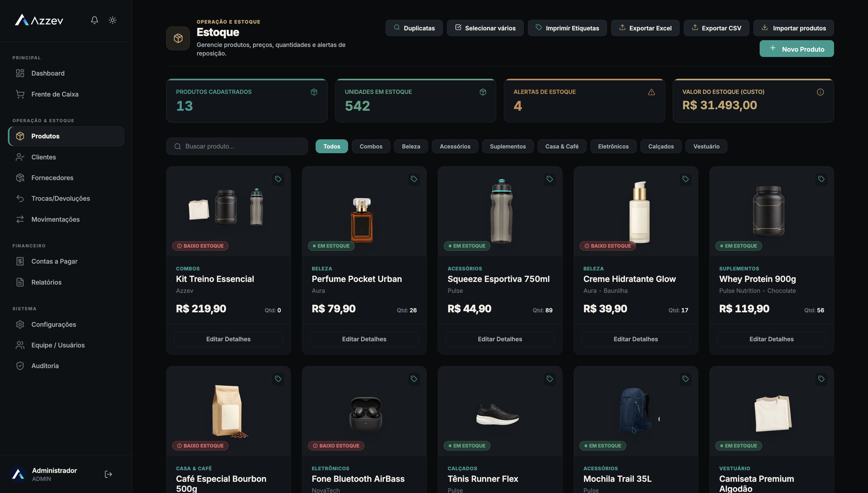Filter products by Beleza
Image resolution: width=868 pixels, height=493 pixels.
coord(411,146)
